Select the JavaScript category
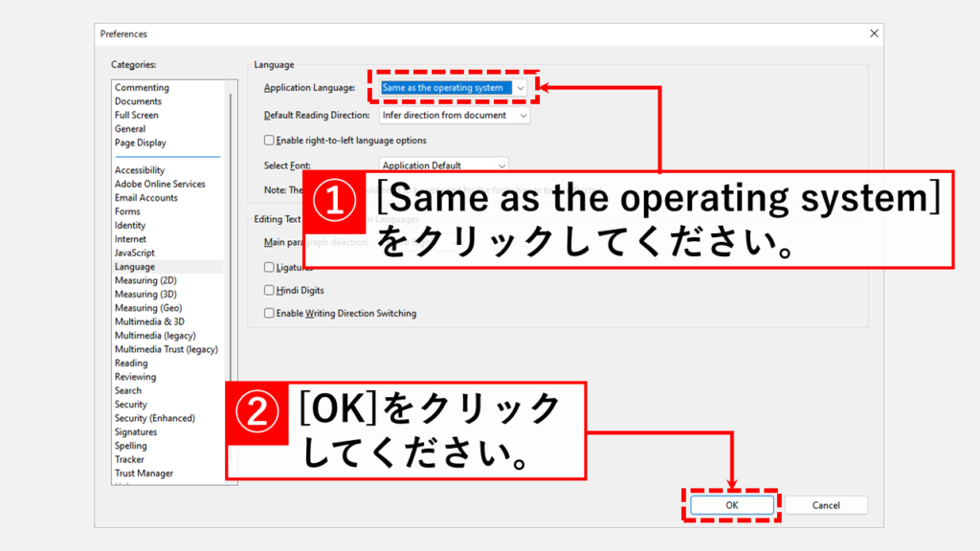Screen dimensions: 980x551 click(134, 253)
